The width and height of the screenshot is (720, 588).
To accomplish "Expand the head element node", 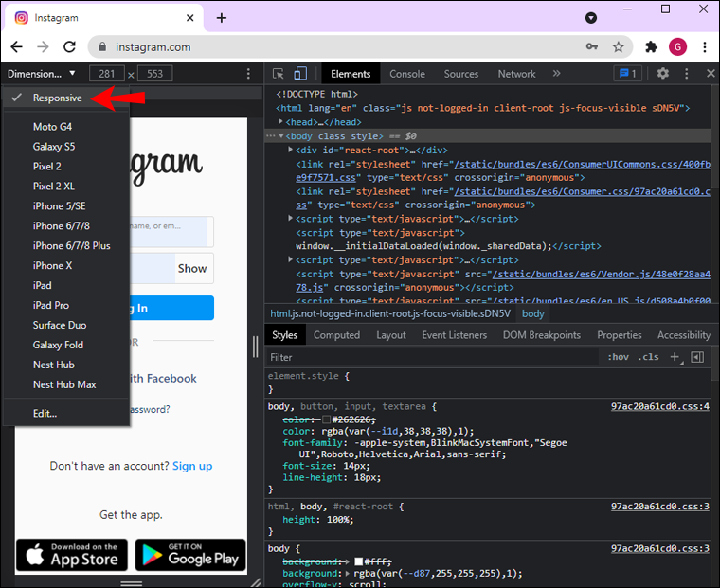I will coord(280,121).
